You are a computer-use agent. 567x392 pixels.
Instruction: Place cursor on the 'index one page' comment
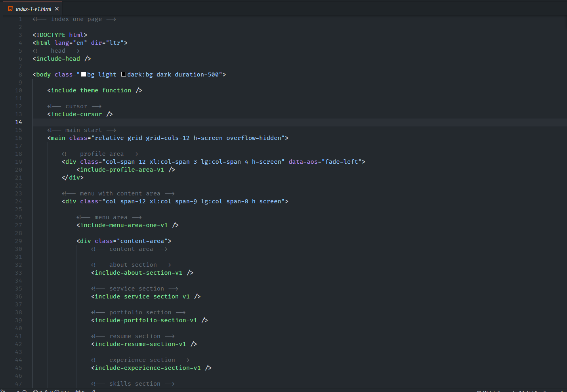coord(74,19)
